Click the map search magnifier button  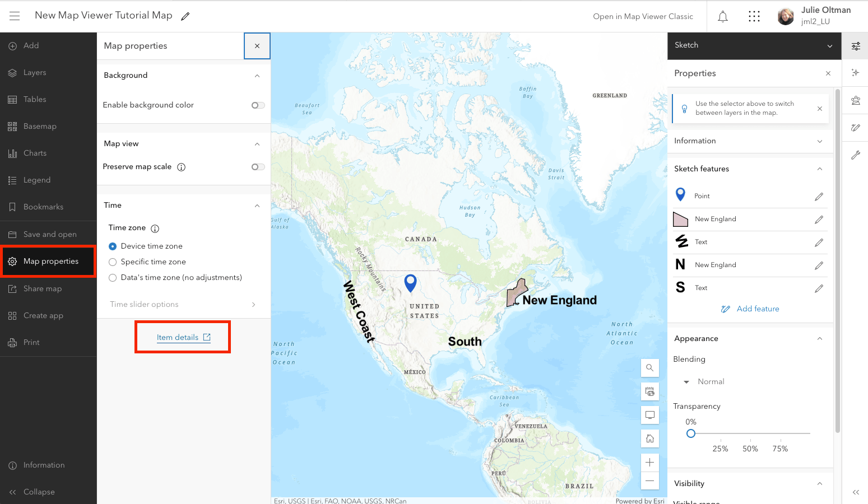coord(649,368)
